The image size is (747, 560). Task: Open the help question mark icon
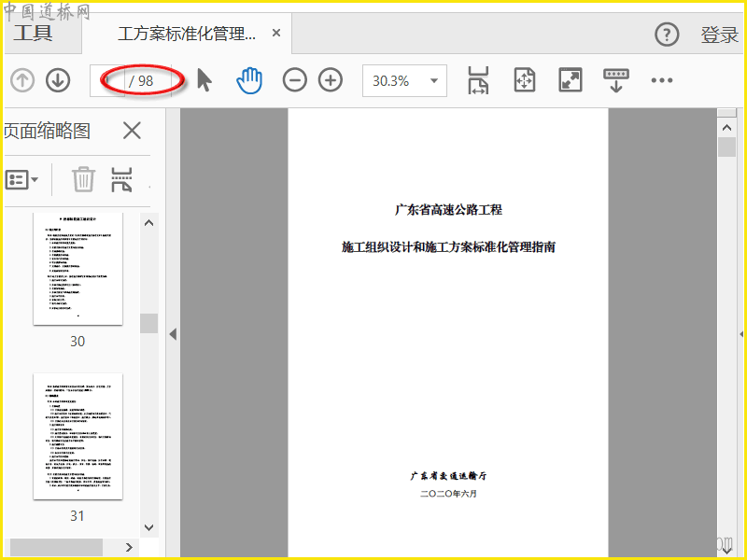click(667, 35)
